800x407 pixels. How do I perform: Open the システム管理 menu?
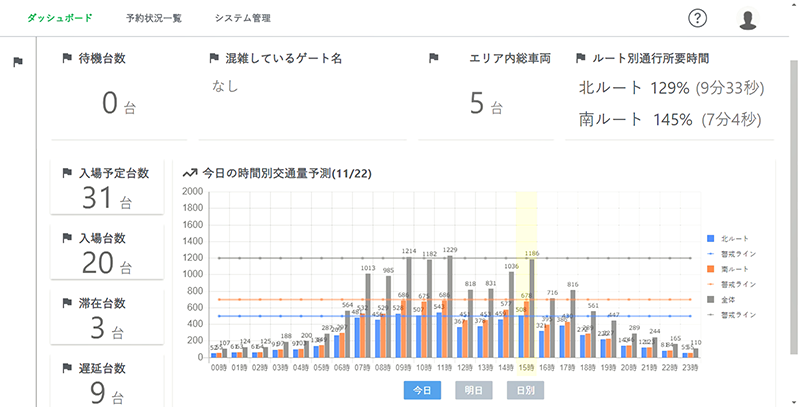(242, 19)
